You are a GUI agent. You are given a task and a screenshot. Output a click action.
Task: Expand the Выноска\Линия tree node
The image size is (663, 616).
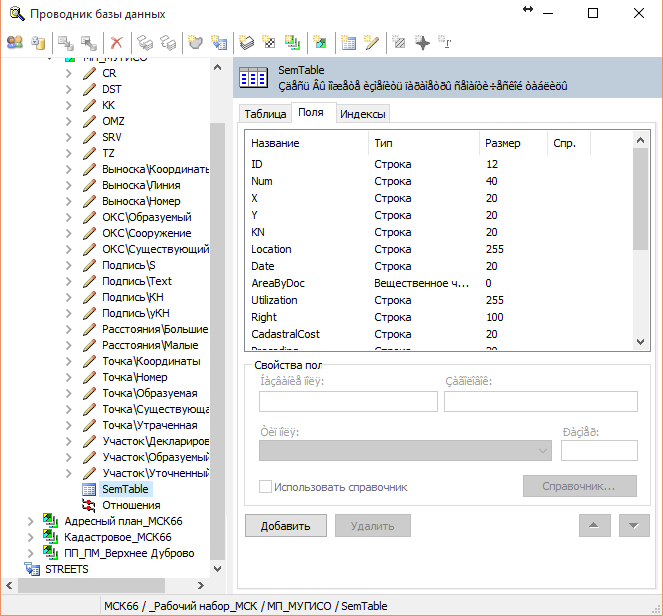point(68,185)
